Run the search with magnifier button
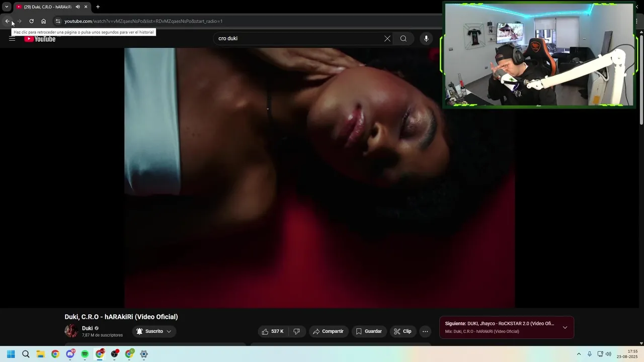Screen dimensions: 644x362 coord(404,38)
